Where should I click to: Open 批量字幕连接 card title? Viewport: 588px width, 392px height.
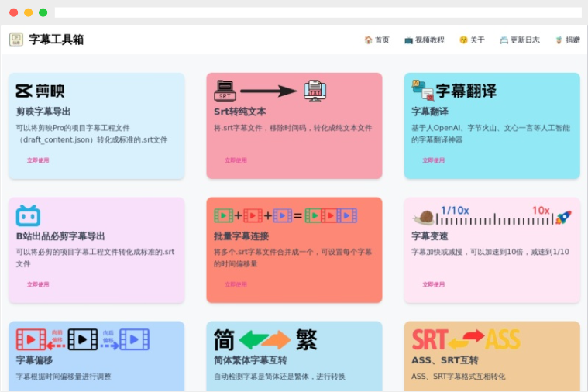241,236
